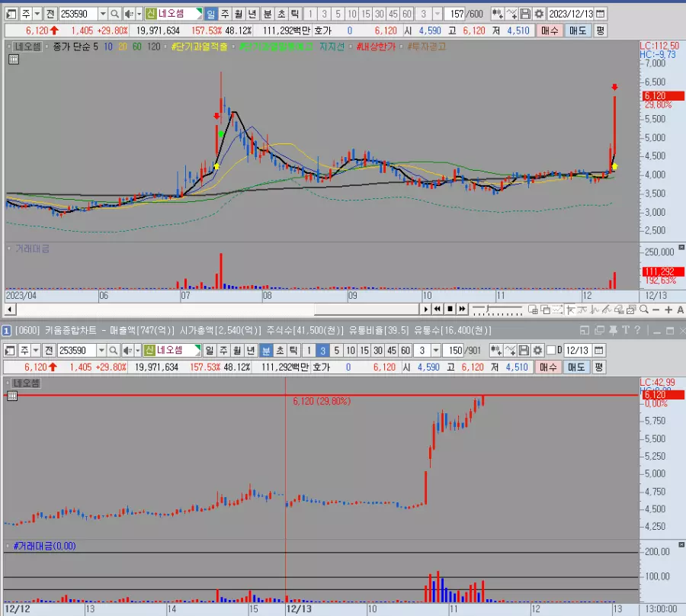
Task: Click the pin window icon in 키움종합차트 title bar
Action: (613, 330)
